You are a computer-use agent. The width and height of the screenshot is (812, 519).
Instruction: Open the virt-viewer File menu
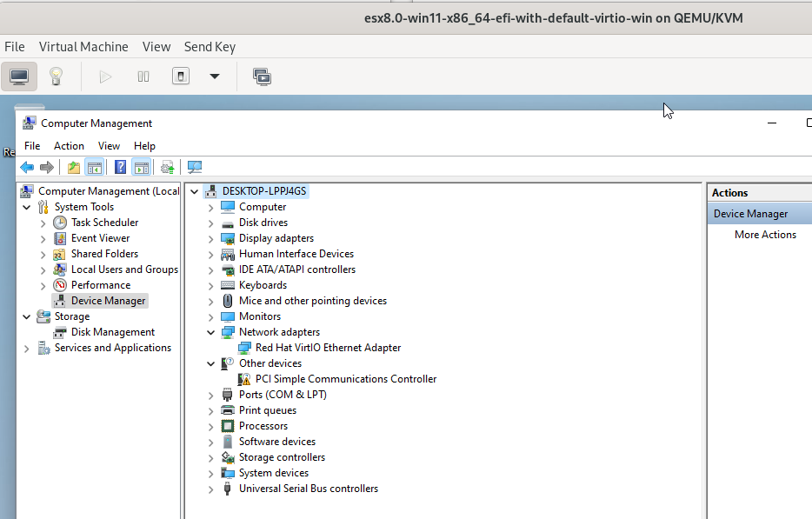pos(15,47)
